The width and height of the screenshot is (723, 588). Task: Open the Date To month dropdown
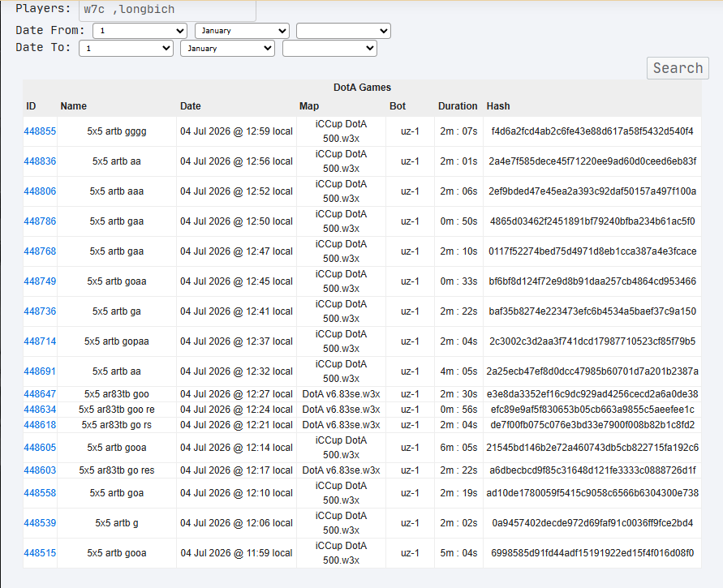(x=228, y=49)
